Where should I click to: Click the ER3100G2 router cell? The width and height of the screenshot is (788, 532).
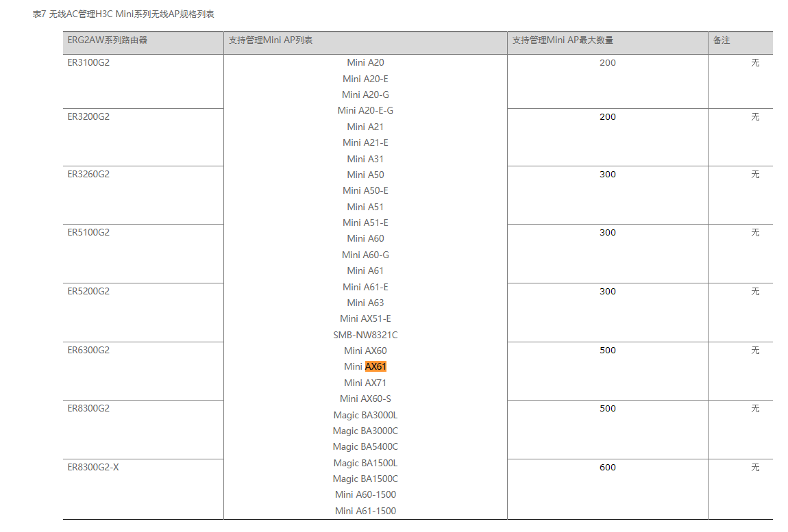tap(88, 62)
